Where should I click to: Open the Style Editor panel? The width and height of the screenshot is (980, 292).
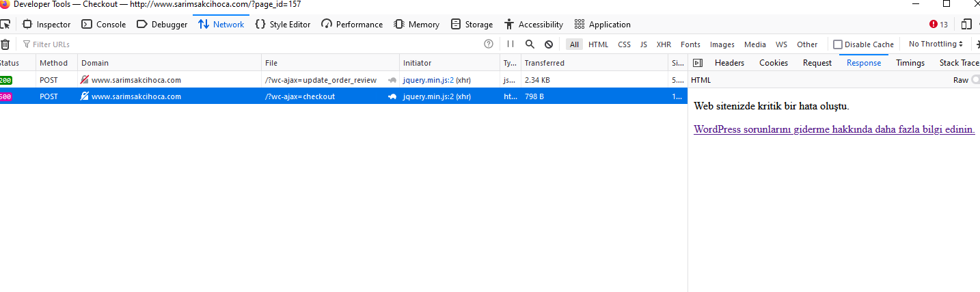(283, 25)
